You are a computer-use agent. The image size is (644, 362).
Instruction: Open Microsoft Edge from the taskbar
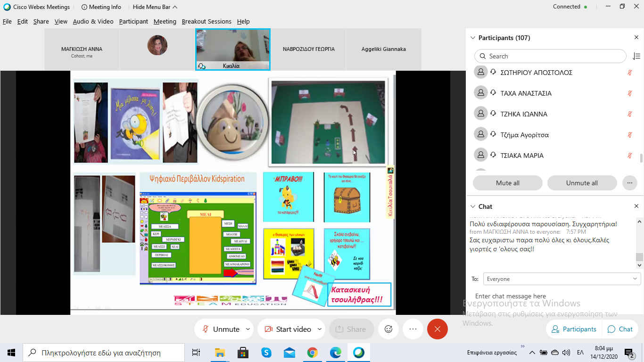pos(335,353)
